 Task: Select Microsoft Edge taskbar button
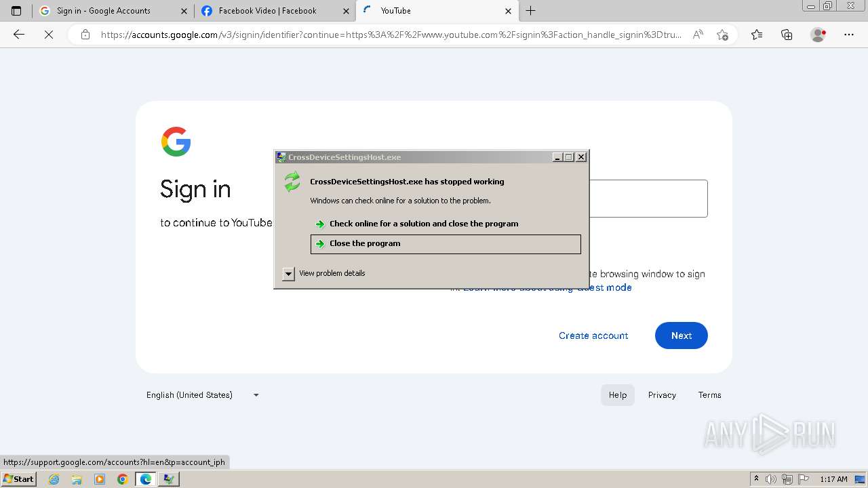146,479
